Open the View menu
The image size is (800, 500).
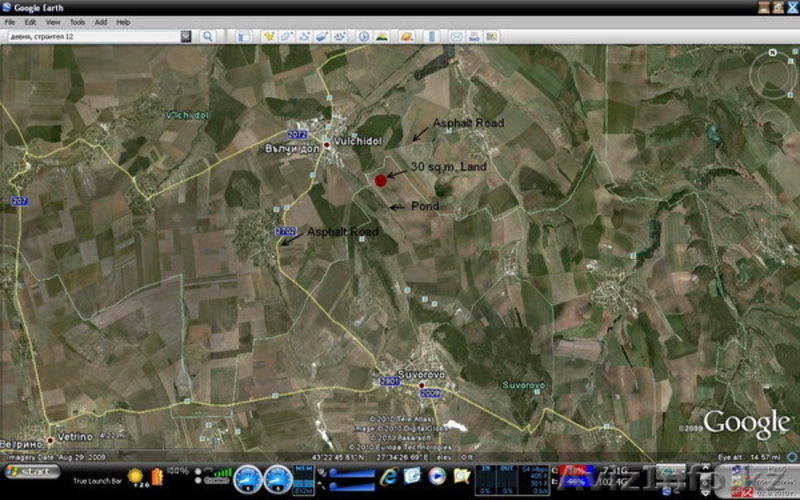click(53, 22)
